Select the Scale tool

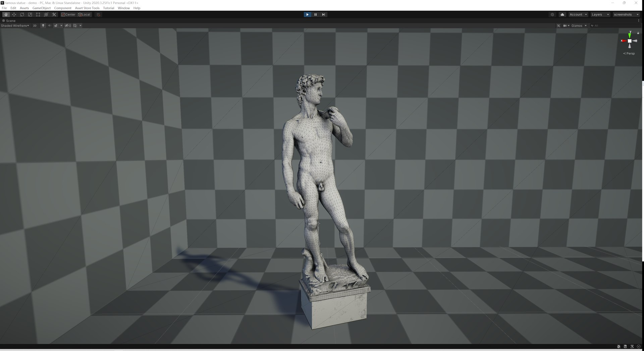click(x=30, y=14)
